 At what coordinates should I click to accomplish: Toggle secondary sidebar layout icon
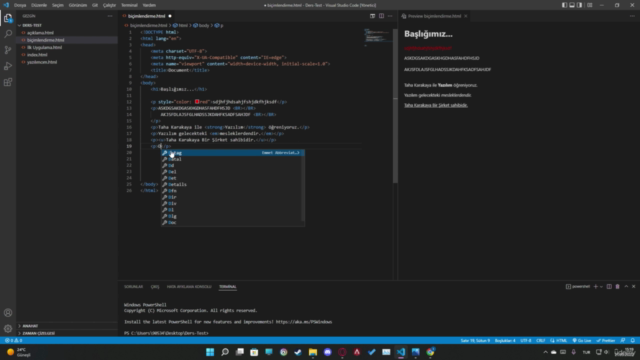(580, 5)
